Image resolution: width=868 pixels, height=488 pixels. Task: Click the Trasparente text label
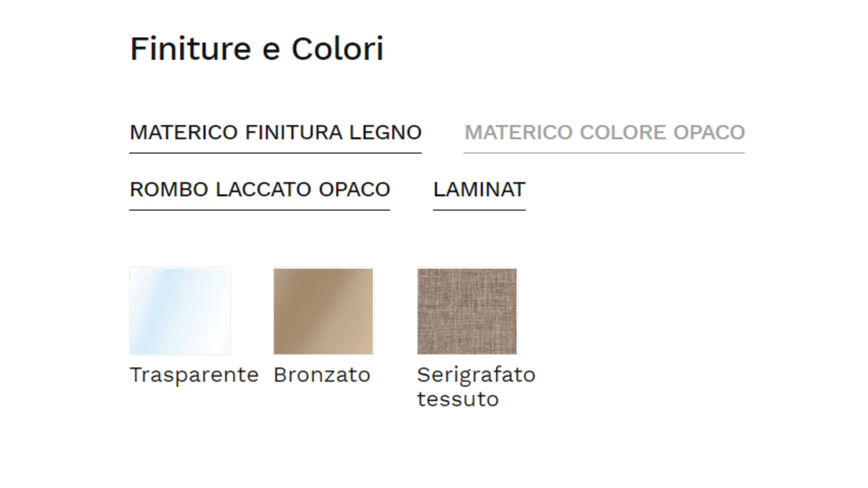(x=194, y=375)
